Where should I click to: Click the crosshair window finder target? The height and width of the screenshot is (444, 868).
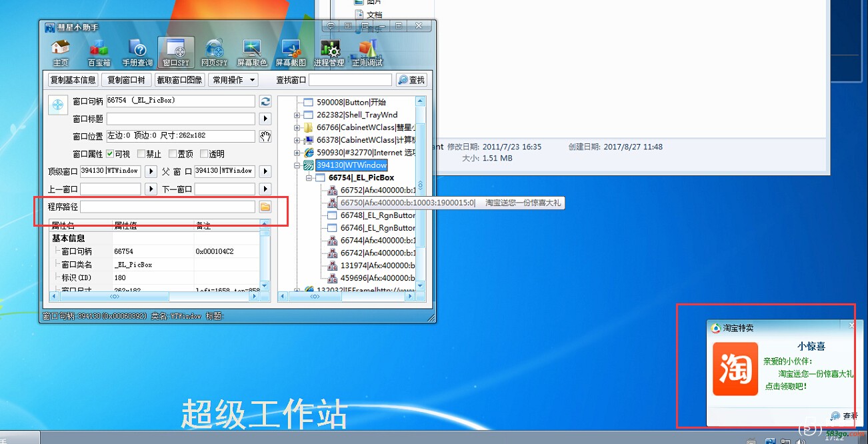(x=59, y=105)
